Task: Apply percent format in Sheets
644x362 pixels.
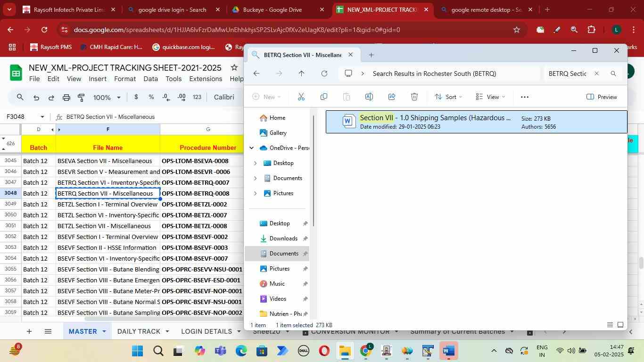Action: (151, 97)
